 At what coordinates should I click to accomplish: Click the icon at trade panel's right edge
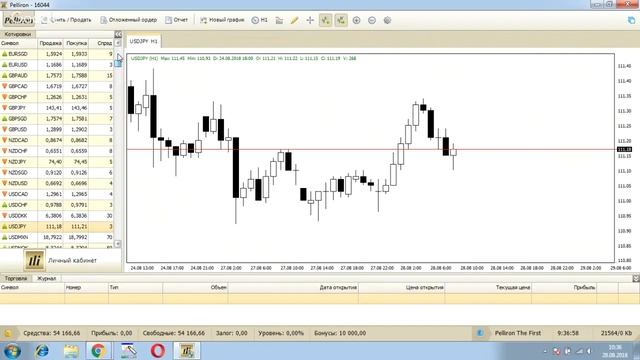tap(636, 278)
